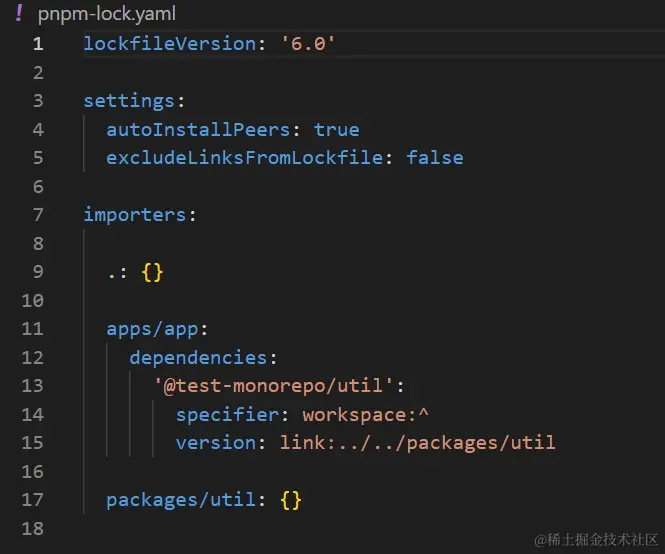
Task: Click line number 13 in the gutter
Action: (x=33, y=386)
